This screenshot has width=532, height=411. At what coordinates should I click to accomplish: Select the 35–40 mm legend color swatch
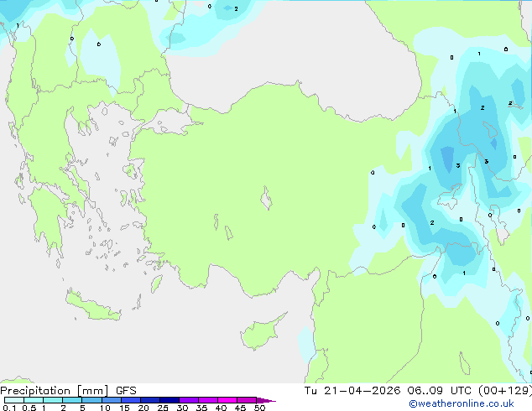point(208,400)
